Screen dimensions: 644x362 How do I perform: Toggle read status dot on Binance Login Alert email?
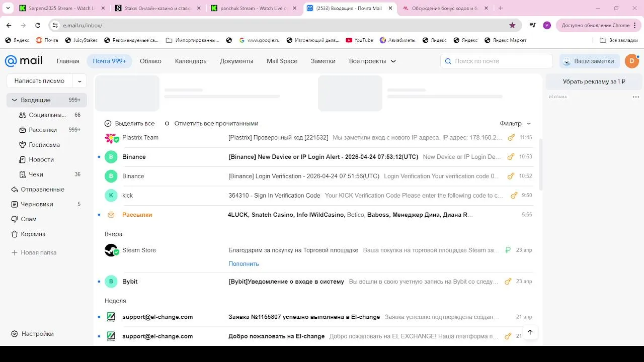click(x=99, y=157)
